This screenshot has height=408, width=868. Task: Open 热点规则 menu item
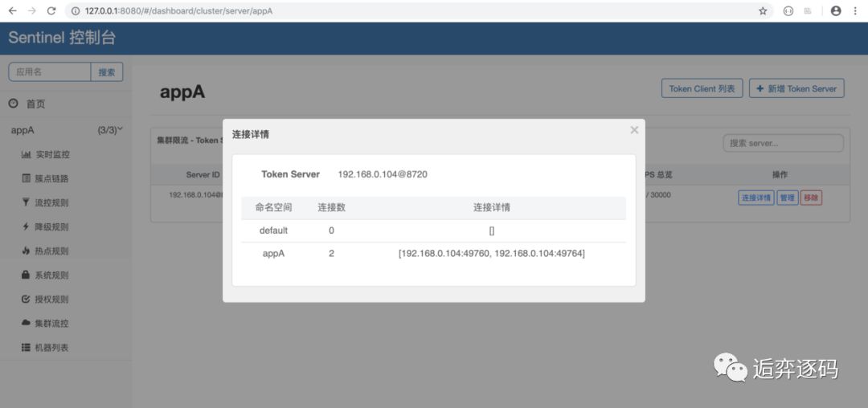[x=52, y=251]
